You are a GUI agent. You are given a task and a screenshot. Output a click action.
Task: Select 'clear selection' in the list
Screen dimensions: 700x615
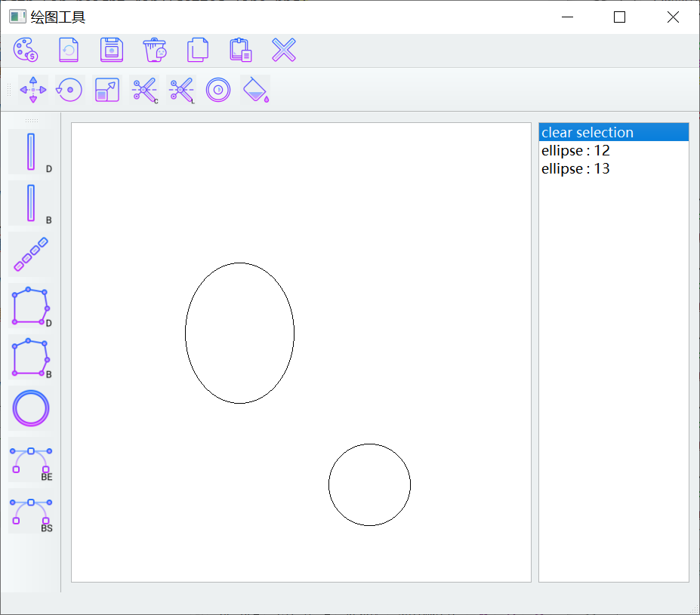[614, 133]
